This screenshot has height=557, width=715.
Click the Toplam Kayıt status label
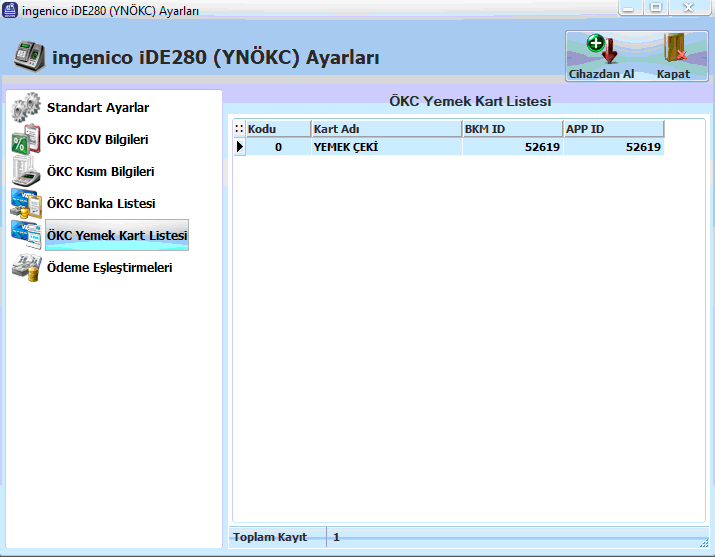point(270,537)
